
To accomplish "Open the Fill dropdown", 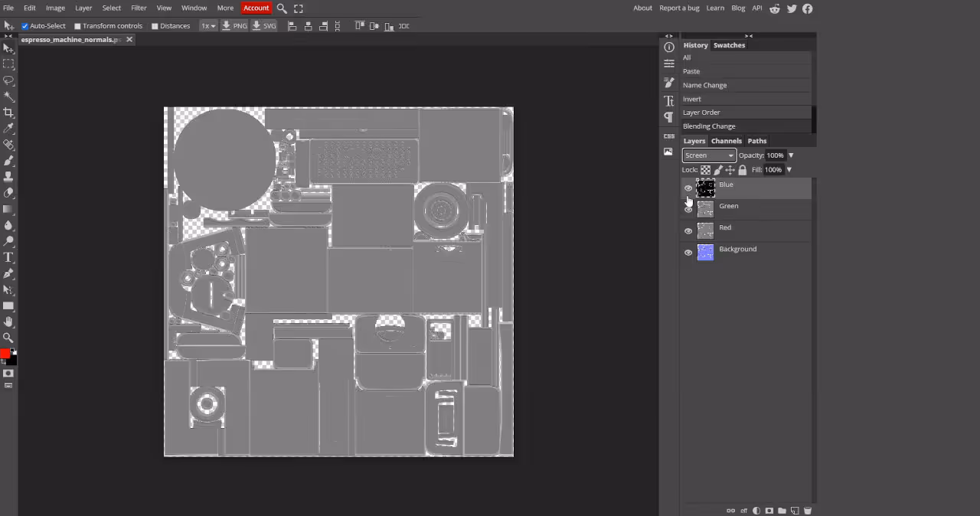I will (x=789, y=169).
